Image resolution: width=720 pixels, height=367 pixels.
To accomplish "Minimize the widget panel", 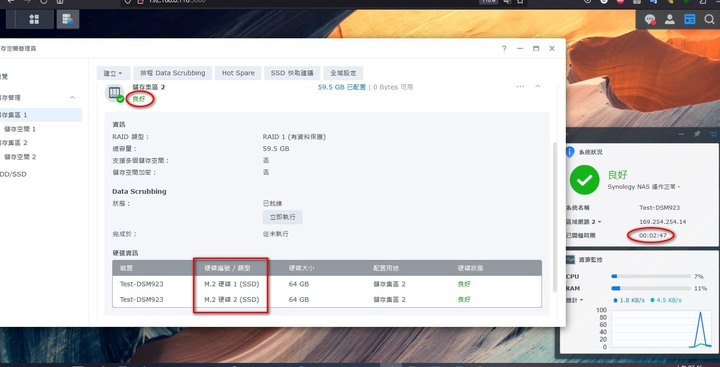I will click(x=681, y=134).
